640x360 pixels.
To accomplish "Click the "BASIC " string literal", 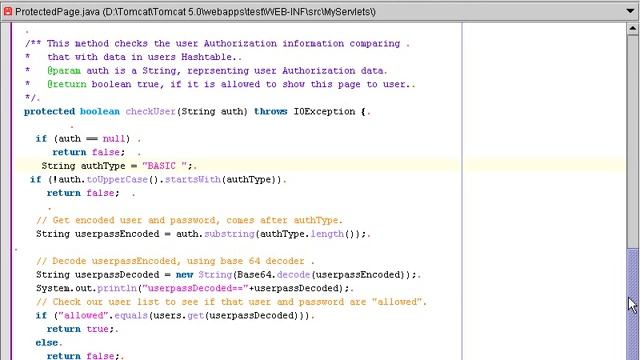I will 164,166.
